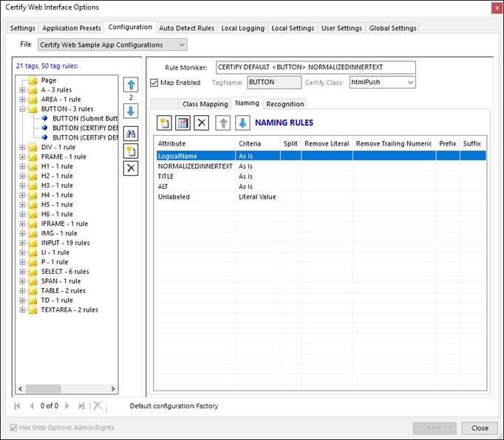Expand the SELECT - 6 rules node
This screenshot has width=504, height=440.
[x=22, y=272]
